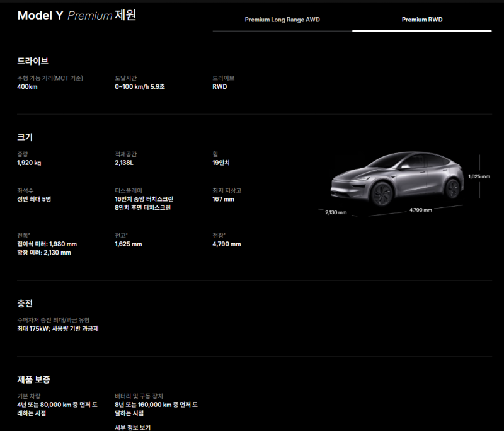Click the 도달시간 label

(125, 78)
